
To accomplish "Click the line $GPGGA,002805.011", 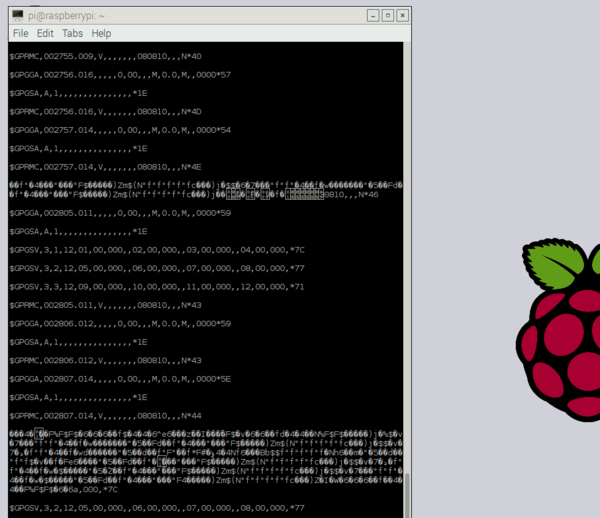I will click(120, 213).
